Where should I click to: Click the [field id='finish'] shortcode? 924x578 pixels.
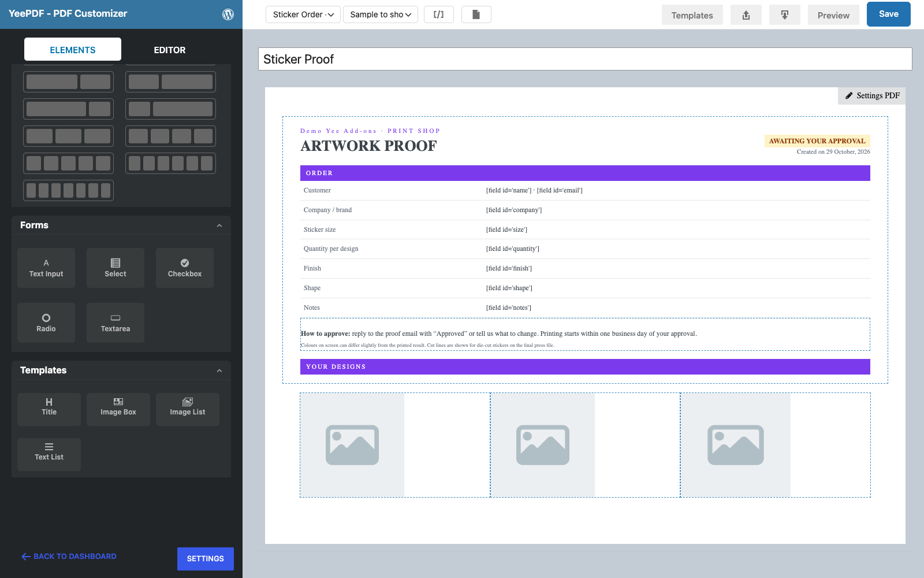click(509, 269)
